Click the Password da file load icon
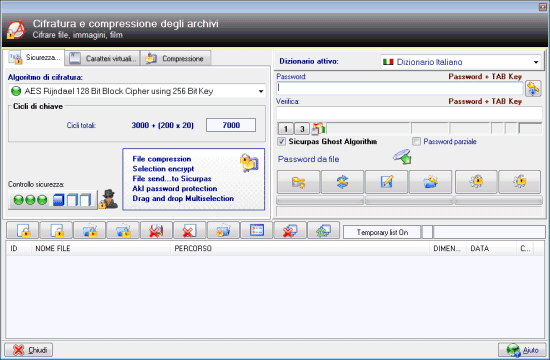550x360 pixels. pos(402,157)
